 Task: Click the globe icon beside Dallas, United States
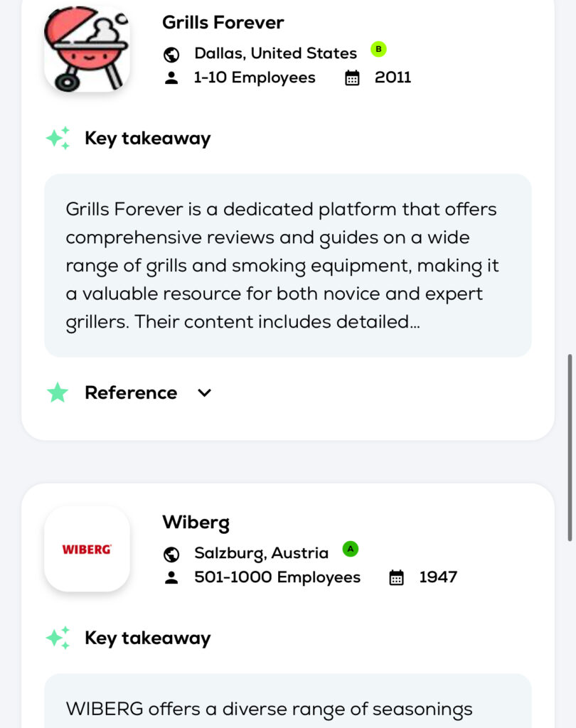pyautogui.click(x=171, y=54)
